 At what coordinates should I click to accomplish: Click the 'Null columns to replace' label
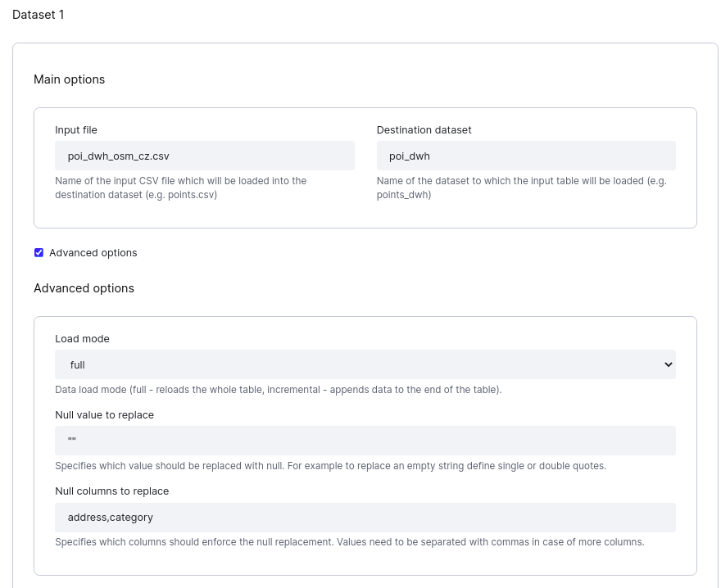(x=111, y=491)
